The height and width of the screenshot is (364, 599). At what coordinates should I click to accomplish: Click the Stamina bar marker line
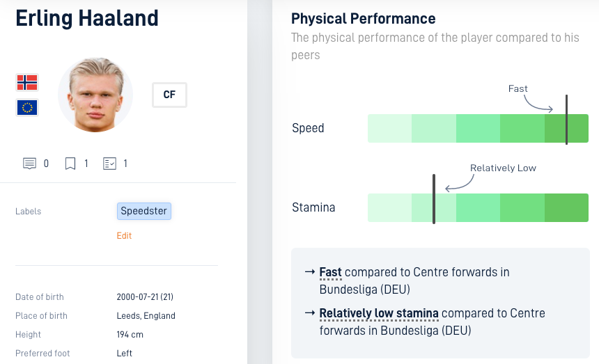[x=434, y=199]
